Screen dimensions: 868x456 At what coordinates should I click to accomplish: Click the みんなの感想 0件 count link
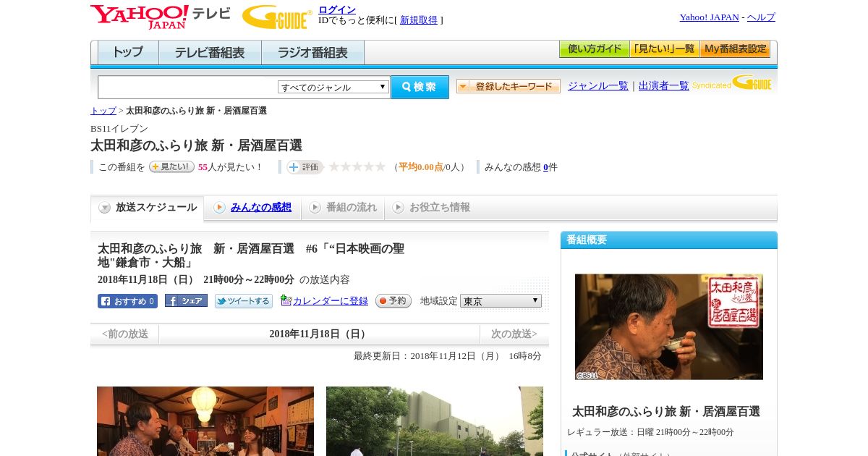click(546, 167)
